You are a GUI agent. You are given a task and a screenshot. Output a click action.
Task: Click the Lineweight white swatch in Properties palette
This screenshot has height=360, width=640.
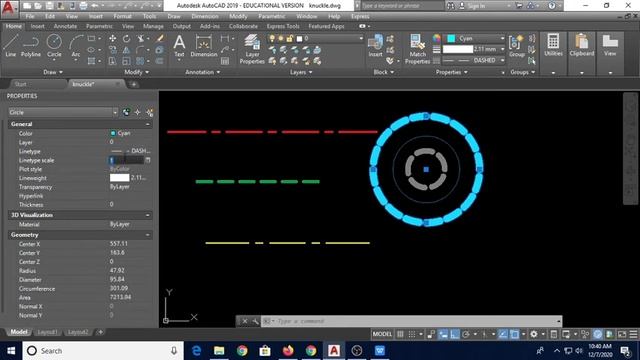120,178
